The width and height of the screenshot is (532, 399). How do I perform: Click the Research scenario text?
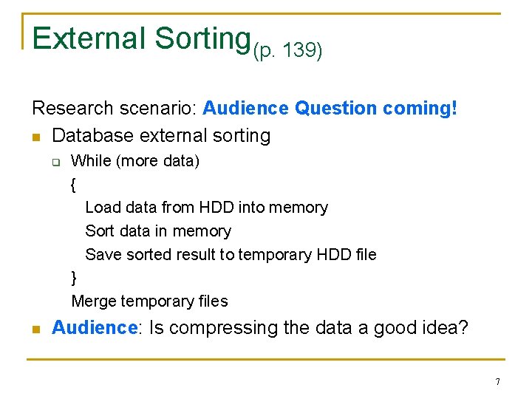tap(114, 109)
